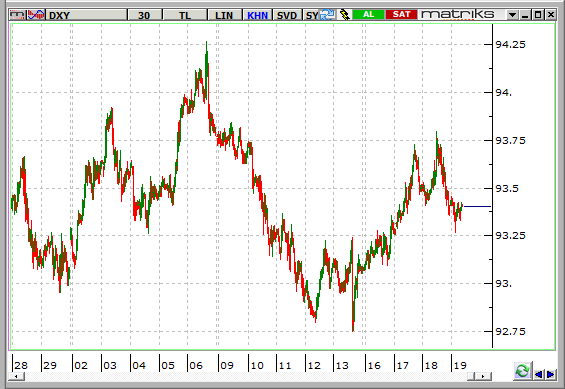Image resolution: width=565 pixels, height=389 pixels.
Task: Click the 94. price axis label
Action: [503, 93]
